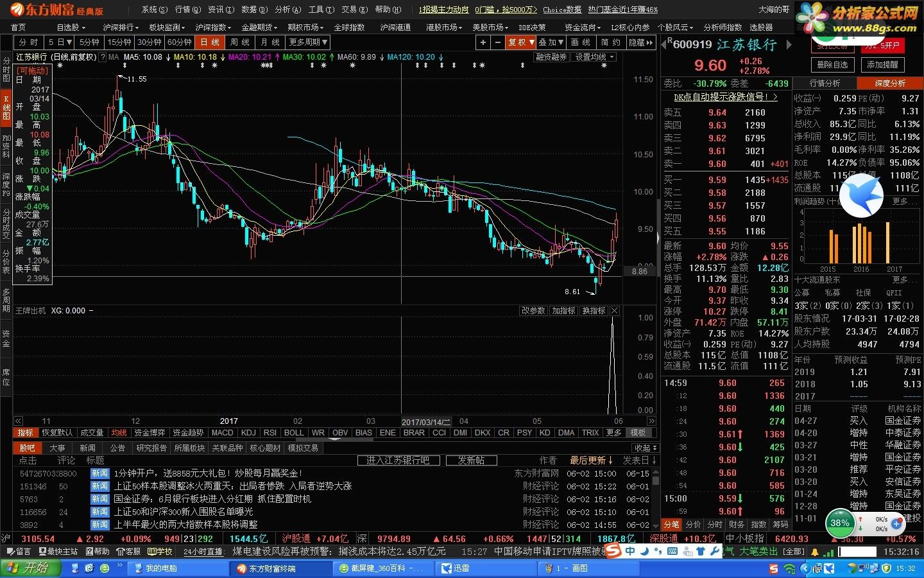Click the 发新帖 button
This screenshot has width=924, height=578.
(x=471, y=460)
